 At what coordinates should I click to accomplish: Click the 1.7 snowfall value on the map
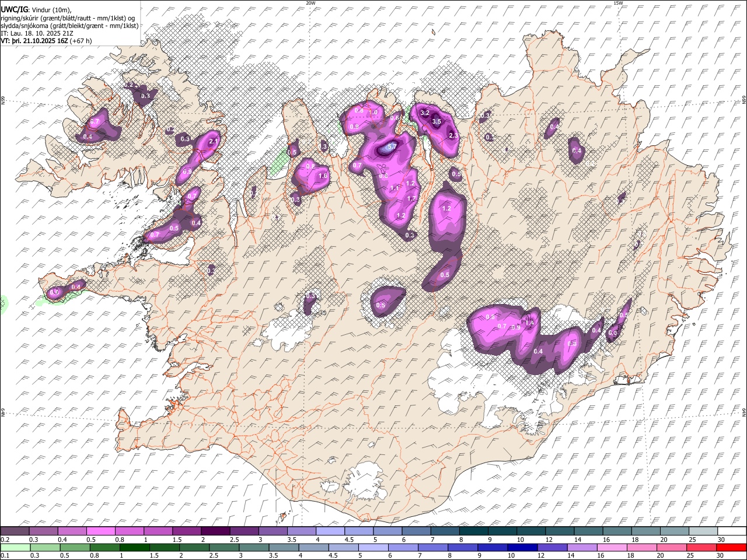(x=411, y=199)
